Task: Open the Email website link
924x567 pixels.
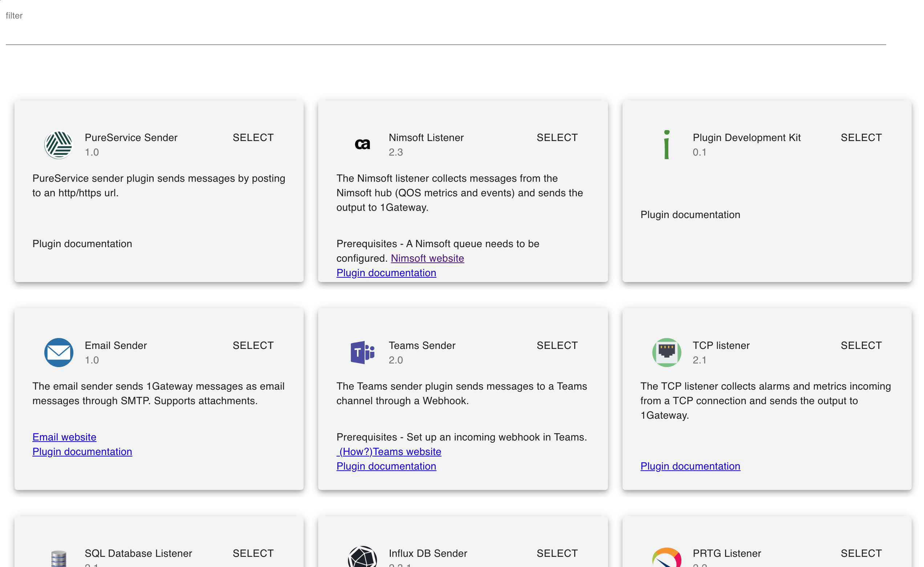Action: point(64,437)
